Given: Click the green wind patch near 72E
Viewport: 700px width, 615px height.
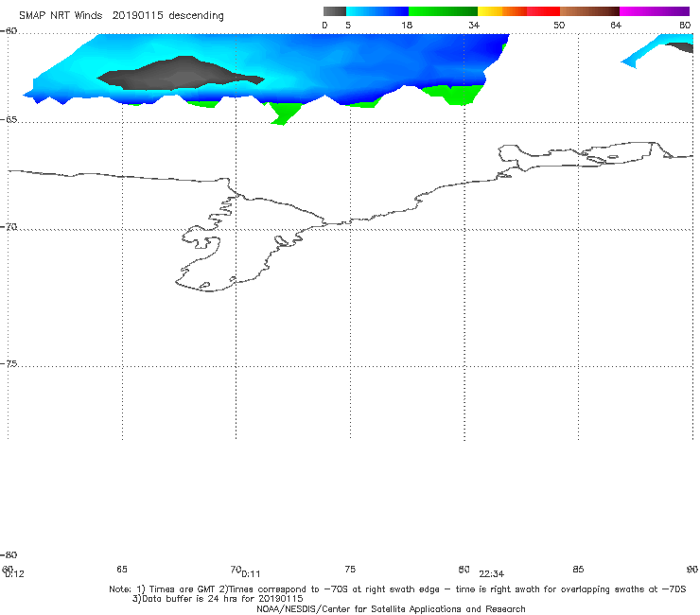Looking at the screenshot, I should [x=284, y=112].
